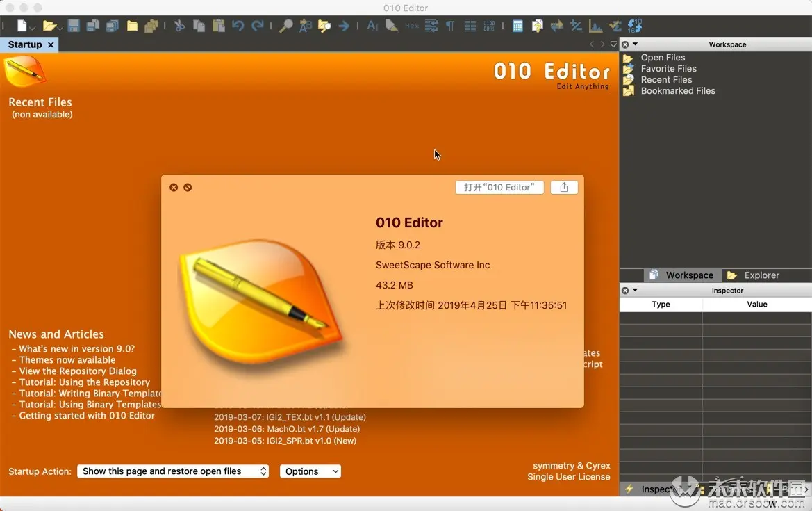Redo the last undone action
The width and height of the screenshot is (812, 511).
pyautogui.click(x=258, y=26)
